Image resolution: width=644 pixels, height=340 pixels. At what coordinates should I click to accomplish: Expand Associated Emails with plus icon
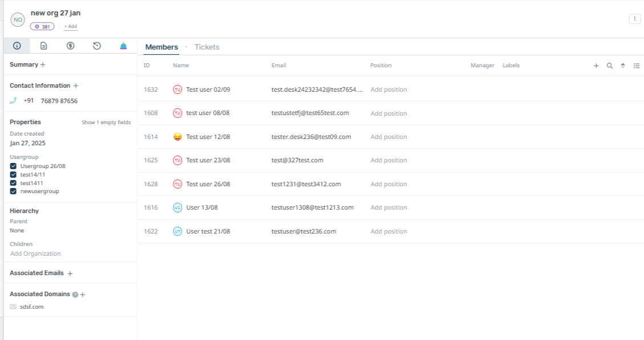click(x=70, y=273)
